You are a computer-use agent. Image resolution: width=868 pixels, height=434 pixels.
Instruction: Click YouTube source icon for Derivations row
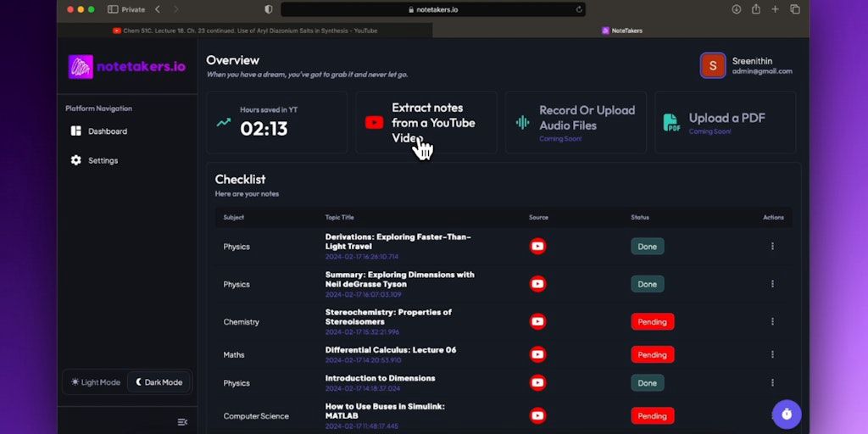tap(537, 246)
